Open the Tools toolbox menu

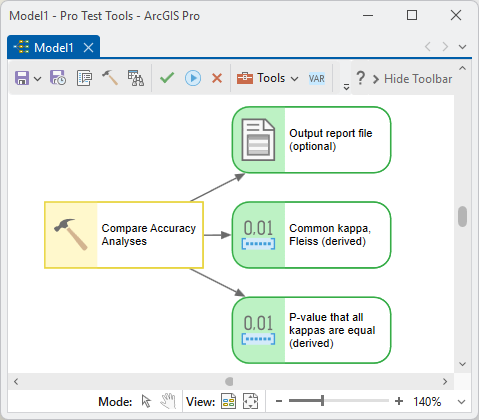[x=267, y=78]
